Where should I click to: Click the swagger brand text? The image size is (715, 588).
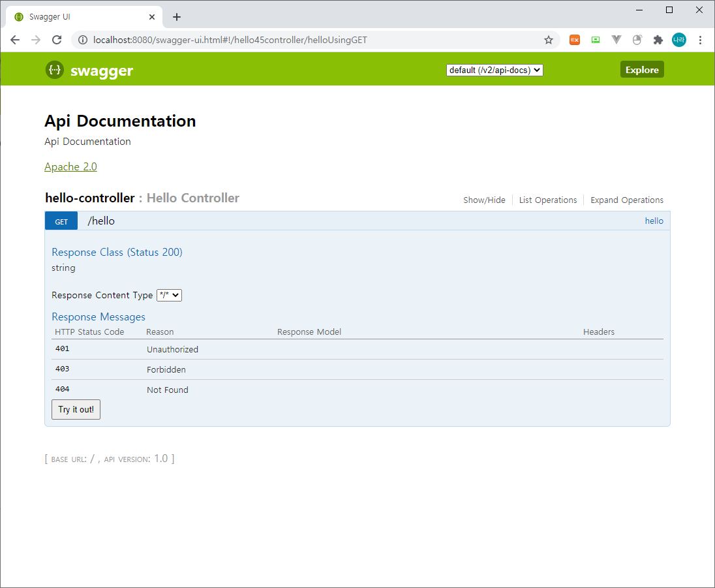point(102,70)
